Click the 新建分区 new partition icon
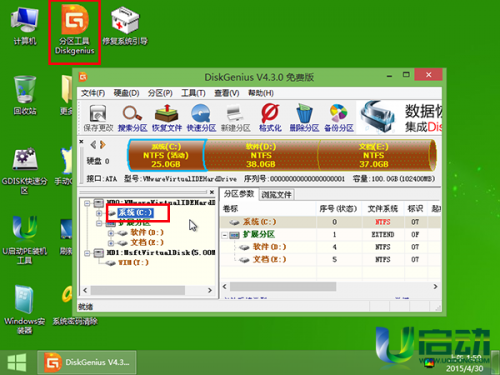The height and width of the screenshot is (375, 500). click(x=235, y=117)
